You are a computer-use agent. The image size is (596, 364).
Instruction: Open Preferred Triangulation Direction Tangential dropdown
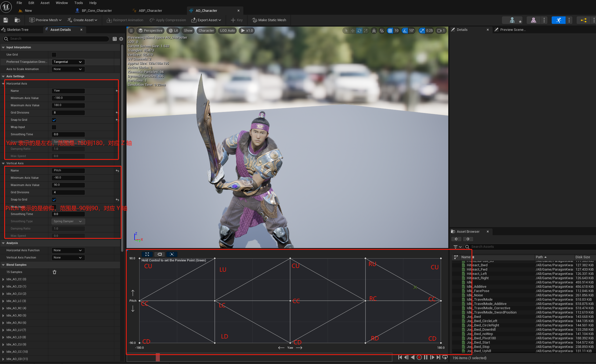(x=68, y=62)
